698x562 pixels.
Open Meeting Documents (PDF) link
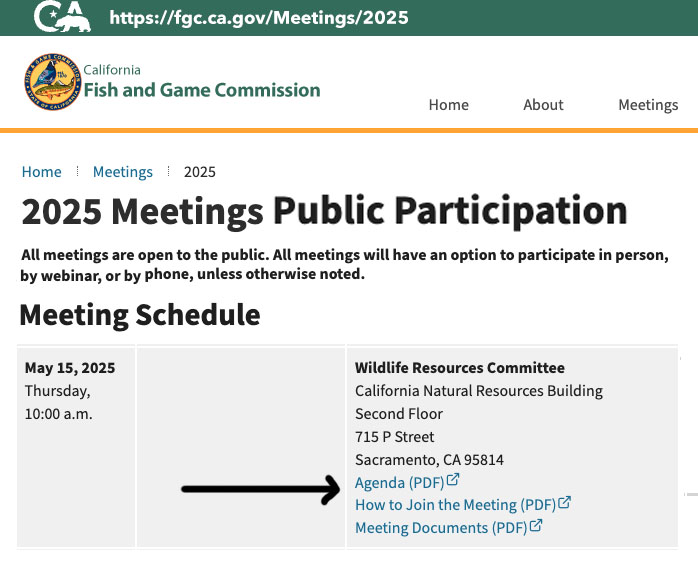[441, 528]
